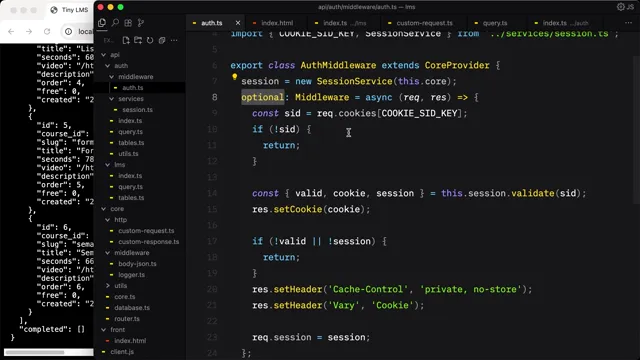The height and width of the screenshot is (360, 640).
Task: Open auth.ts in the file tree
Action: click(x=133, y=88)
